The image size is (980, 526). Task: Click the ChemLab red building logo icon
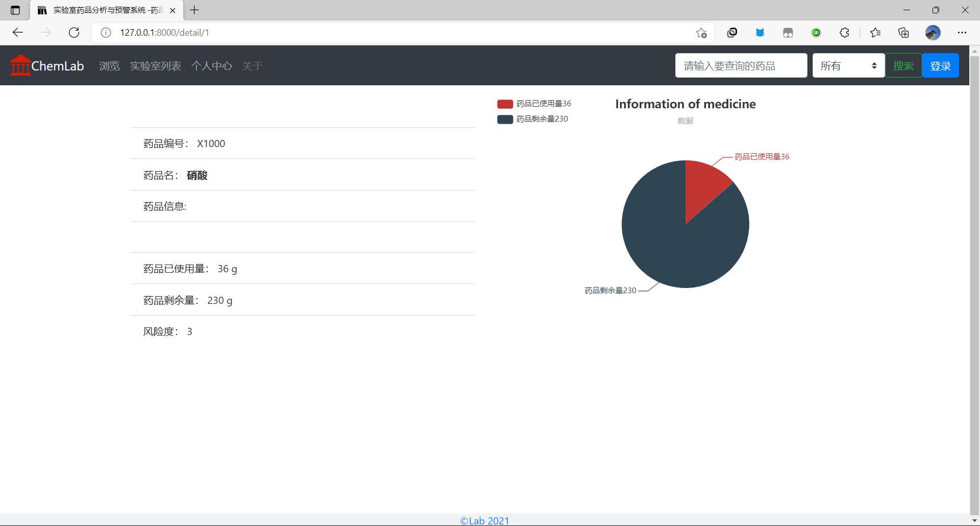[20, 65]
